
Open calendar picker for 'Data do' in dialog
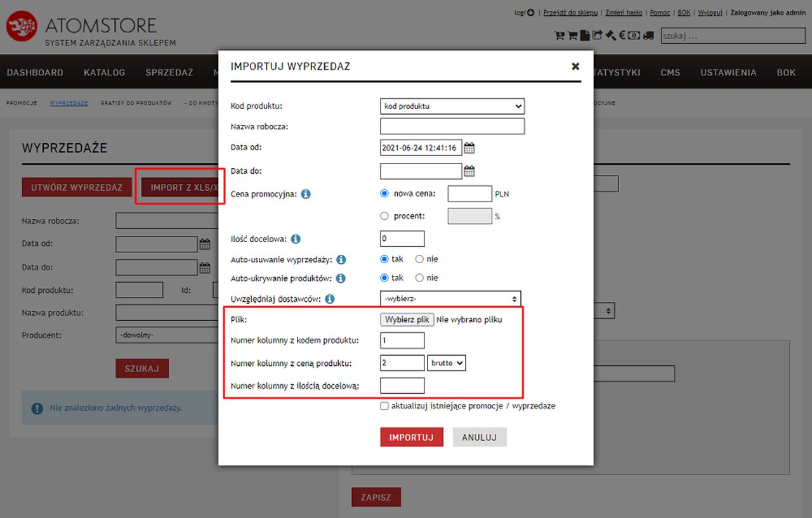pyautogui.click(x=469, y=171)
